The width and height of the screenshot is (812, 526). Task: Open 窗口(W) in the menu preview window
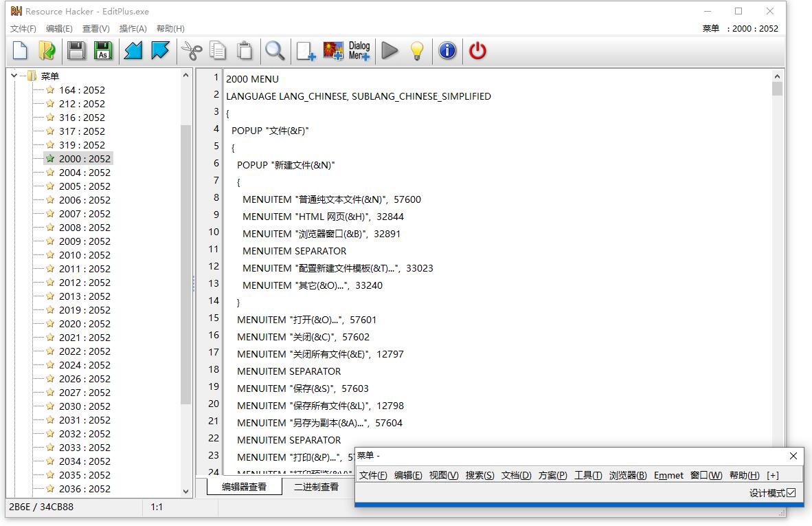[x=706, y=475]
